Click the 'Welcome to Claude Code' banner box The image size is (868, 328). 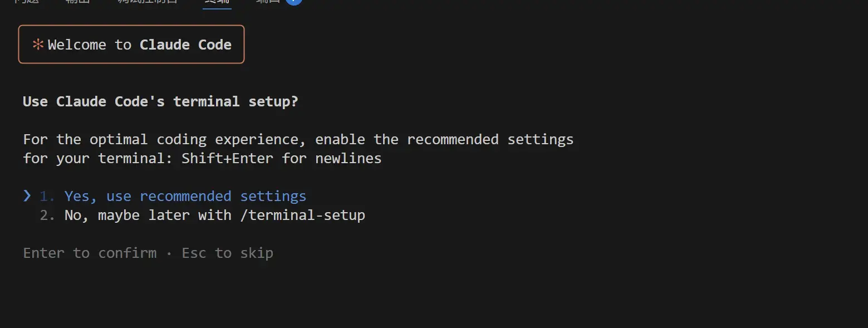131,44
